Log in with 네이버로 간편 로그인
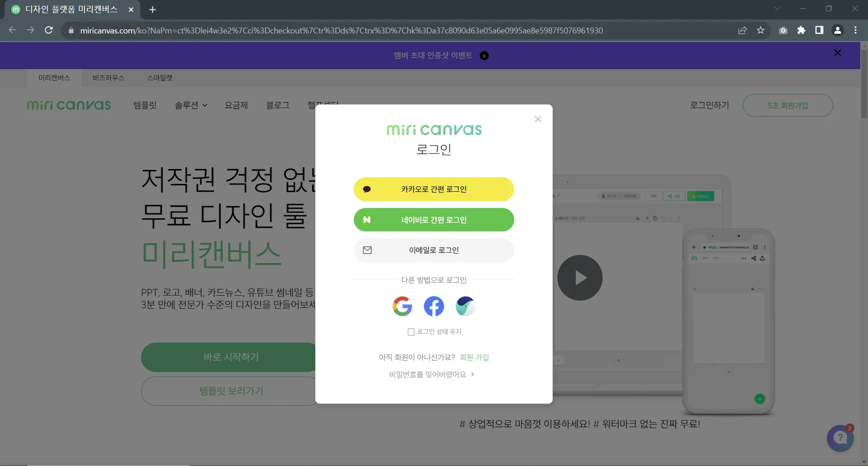 (x=434, y=220)
